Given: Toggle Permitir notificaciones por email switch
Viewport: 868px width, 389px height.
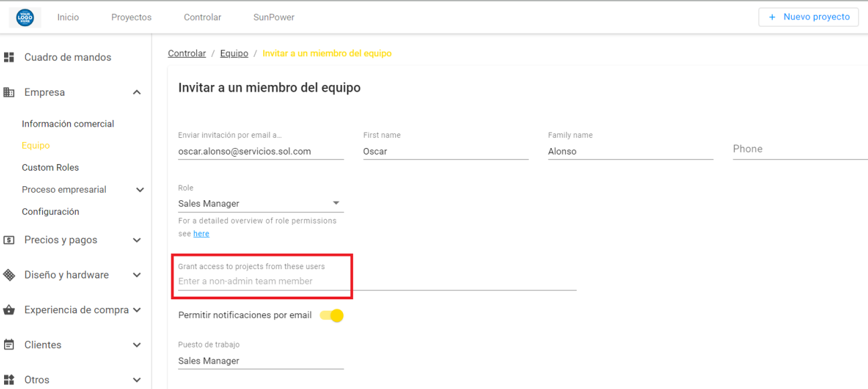Looking at the screenshot, I should (332, 315).
